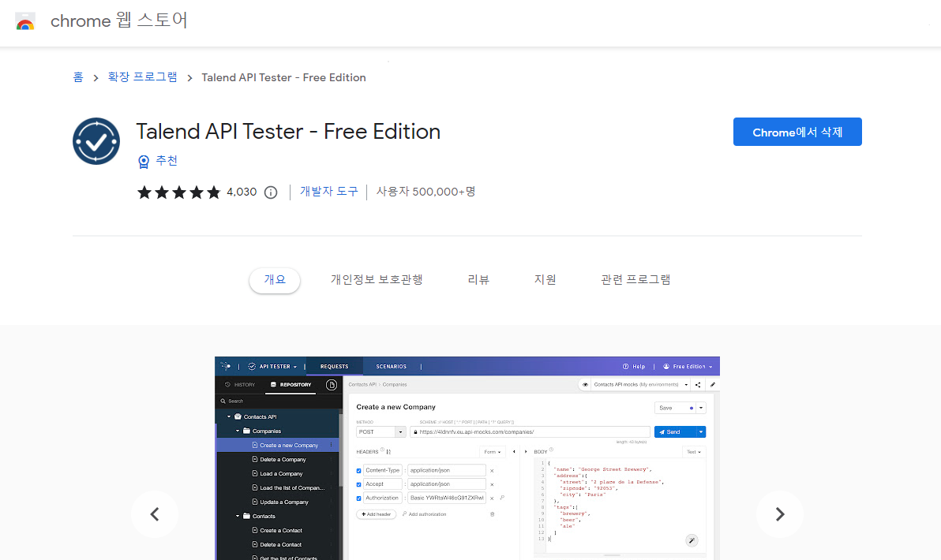This screenshot has width=941, height=560.
Task: Open the 개발자 도구 category link
Action: tap(329, 191)
